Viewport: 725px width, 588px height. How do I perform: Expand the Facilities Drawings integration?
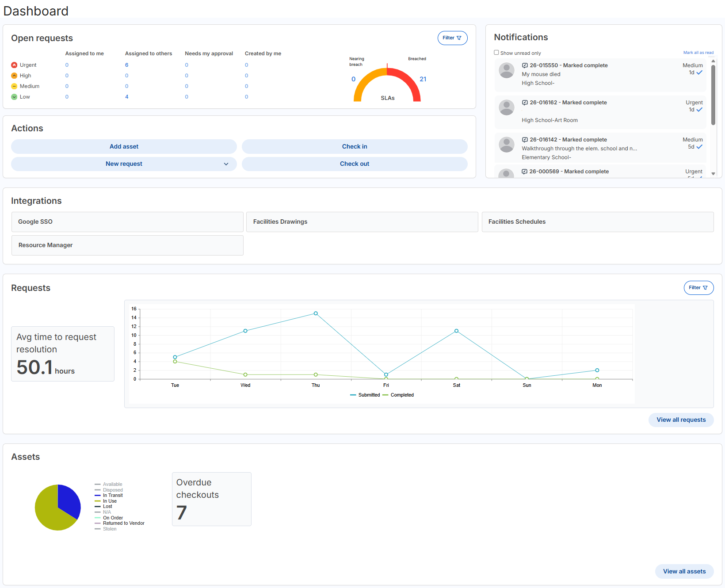coord(362,222)
